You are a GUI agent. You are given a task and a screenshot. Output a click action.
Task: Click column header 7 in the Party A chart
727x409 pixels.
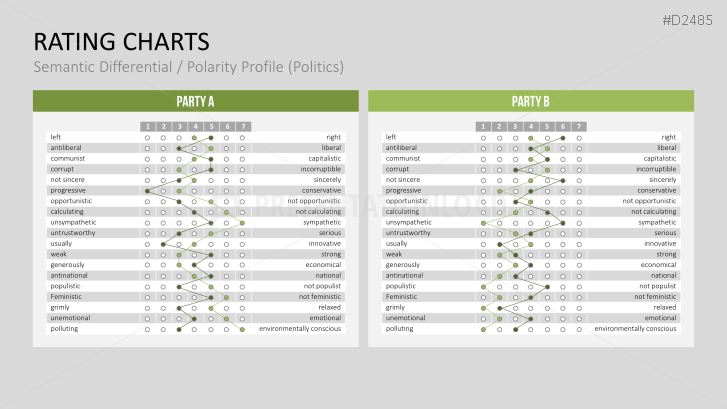click(243, 126)
